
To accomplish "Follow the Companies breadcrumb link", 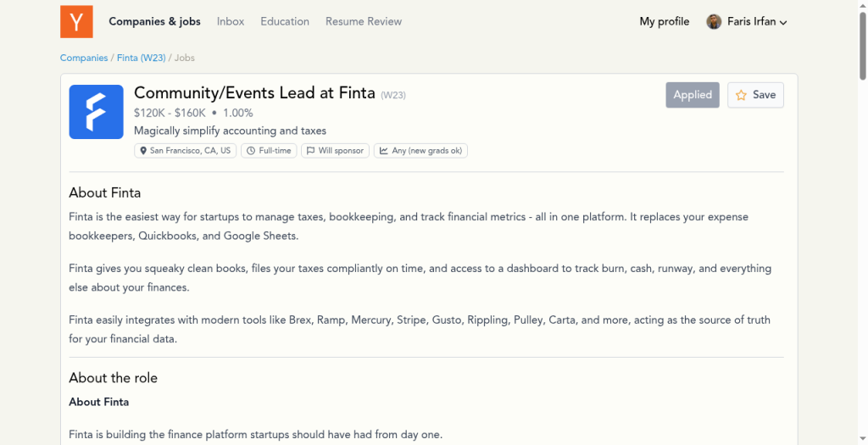I will click(x=84, y=58).
